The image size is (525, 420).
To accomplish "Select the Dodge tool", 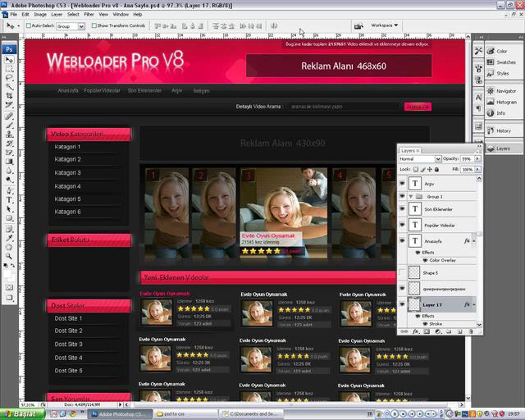I will pos(9,180).
